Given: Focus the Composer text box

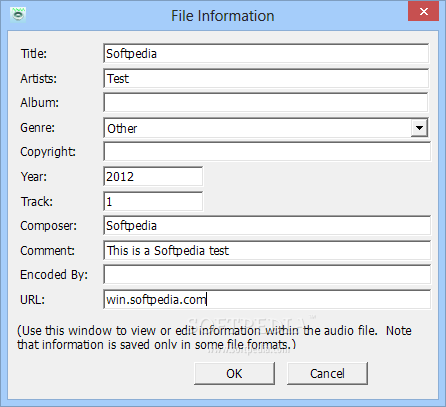Looking at the screenshot, I should [x=267, y=226].
